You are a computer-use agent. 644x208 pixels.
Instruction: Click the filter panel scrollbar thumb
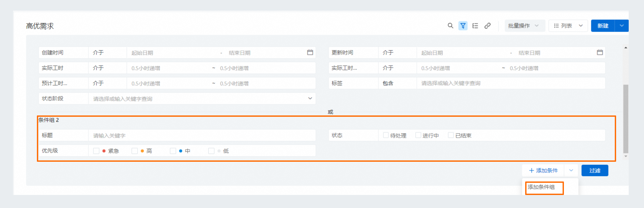(x=626, y=119)
